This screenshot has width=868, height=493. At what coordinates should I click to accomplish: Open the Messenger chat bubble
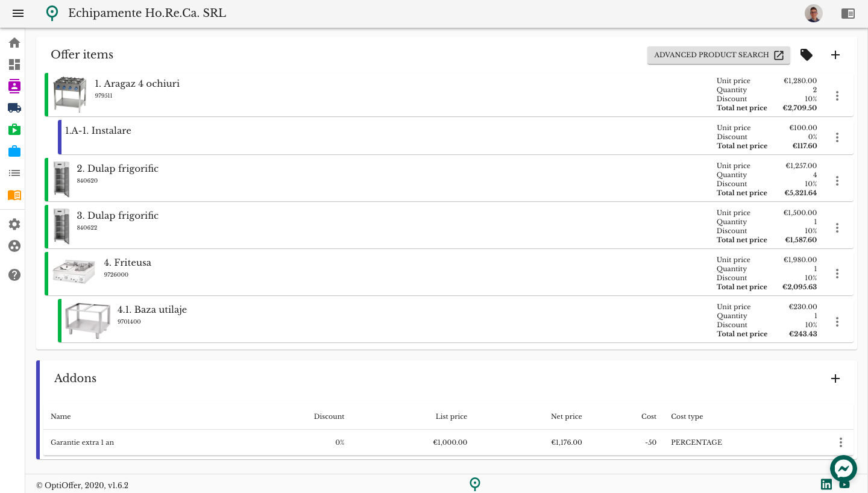[x=843, y=468]
